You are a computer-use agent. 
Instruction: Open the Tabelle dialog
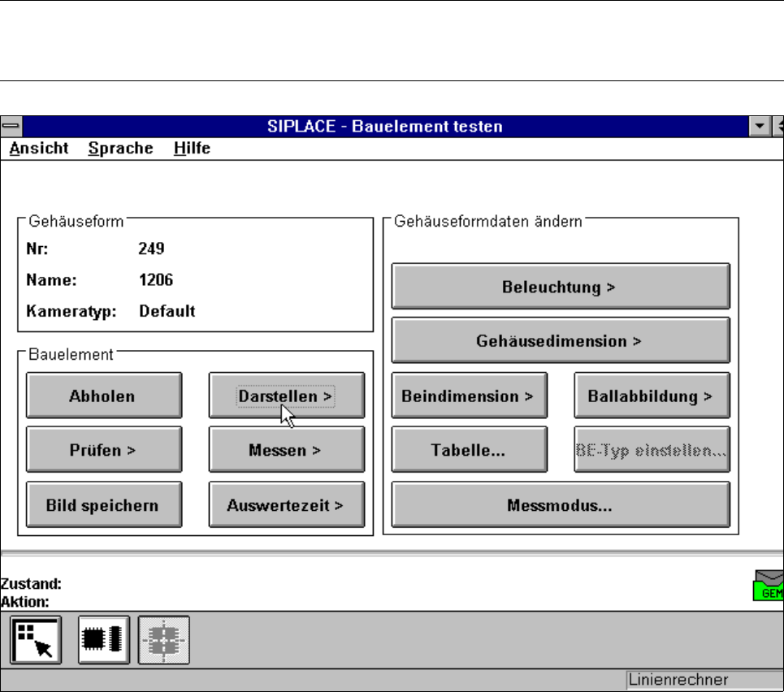click(469, 450)
